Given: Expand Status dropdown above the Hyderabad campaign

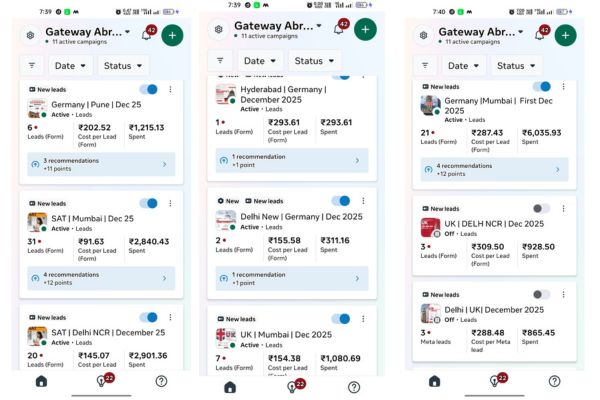Looking at the screenshot, I should pyautogui.click(x=314, y=60).
